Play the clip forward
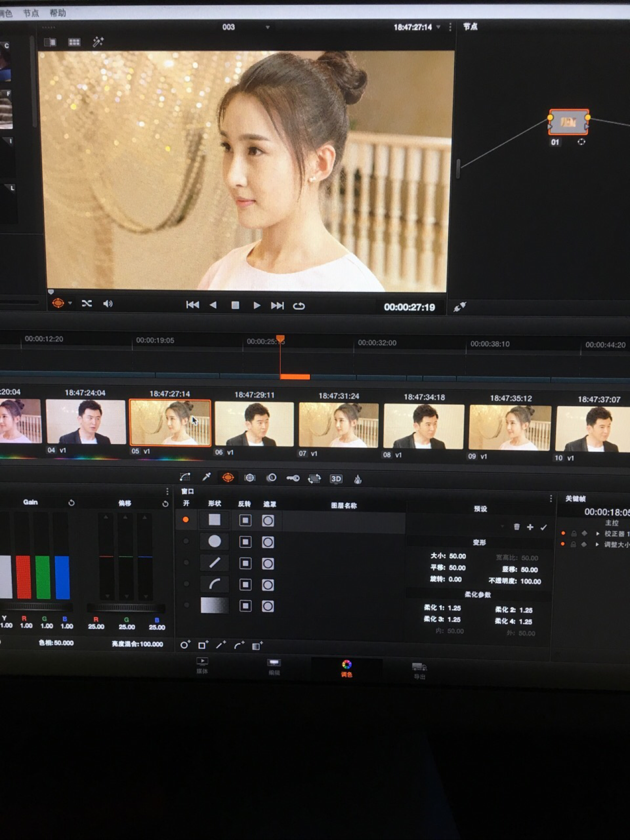Viewport: 630px width, 840px height. point(257,305)
